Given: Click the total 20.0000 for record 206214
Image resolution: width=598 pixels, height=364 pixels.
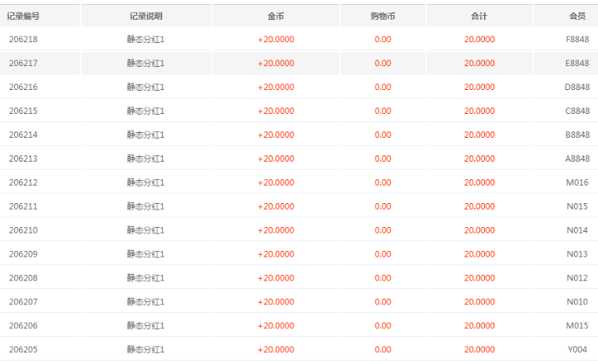Looking at the screenshot, I should pos(479,135).
